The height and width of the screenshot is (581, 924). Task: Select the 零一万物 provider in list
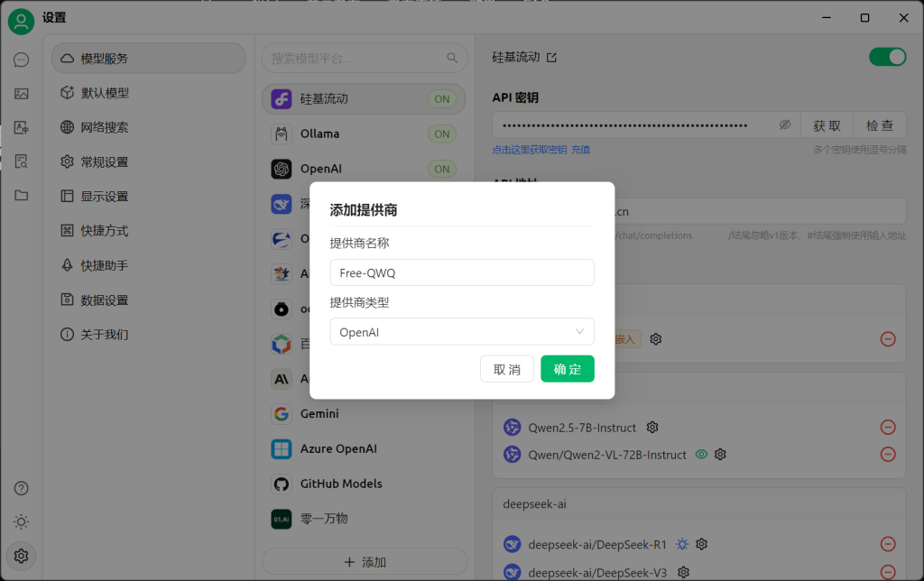point(364,519)
